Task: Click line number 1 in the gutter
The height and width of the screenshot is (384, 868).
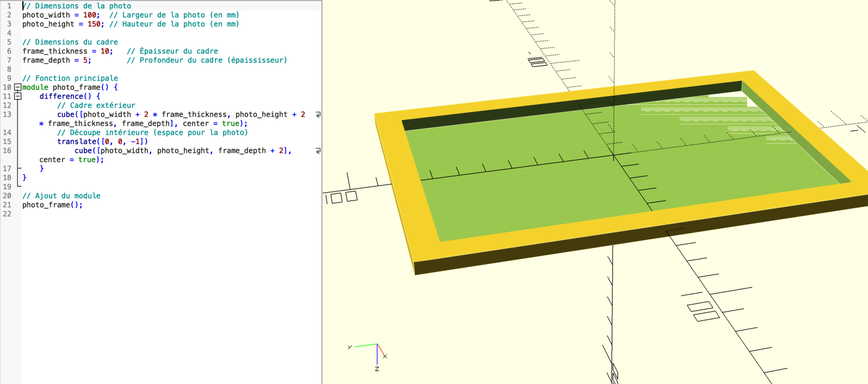Action: pos(9,6)
